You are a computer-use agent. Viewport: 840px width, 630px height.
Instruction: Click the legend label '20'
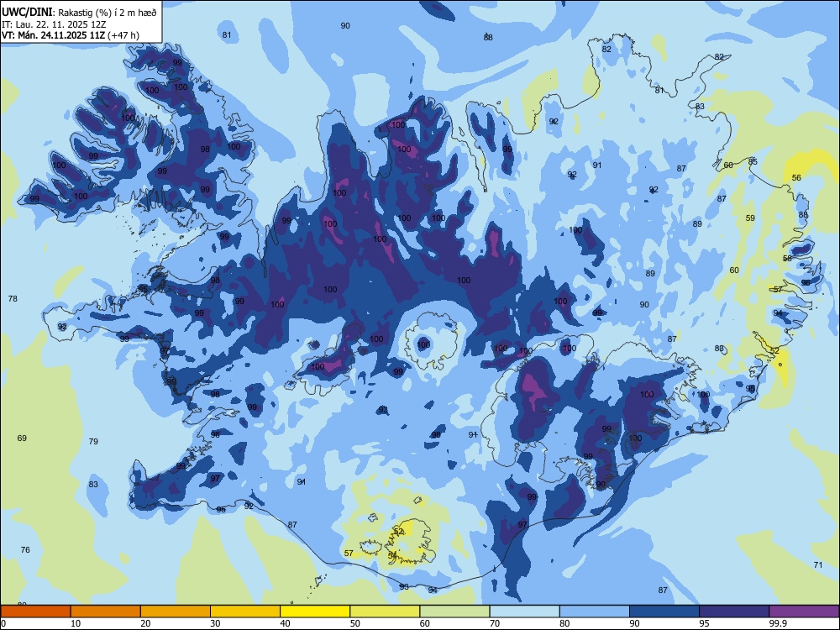[145, 623]
